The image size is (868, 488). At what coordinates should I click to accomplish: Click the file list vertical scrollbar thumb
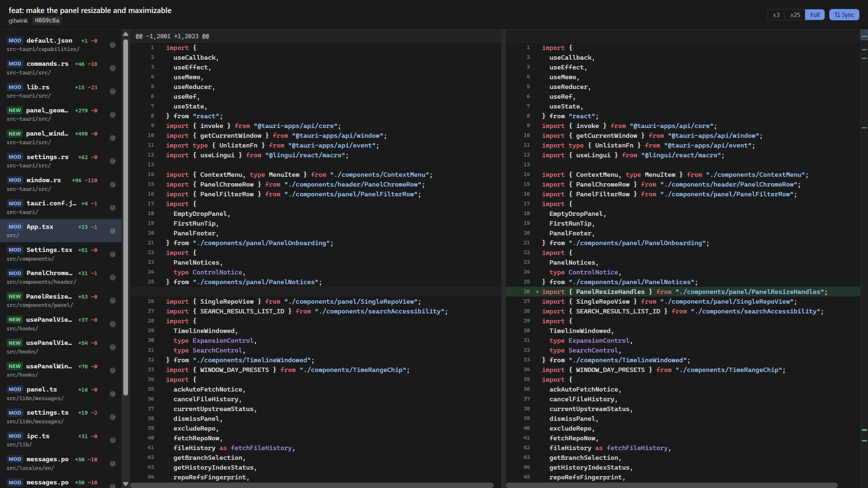tap(125, 217)
